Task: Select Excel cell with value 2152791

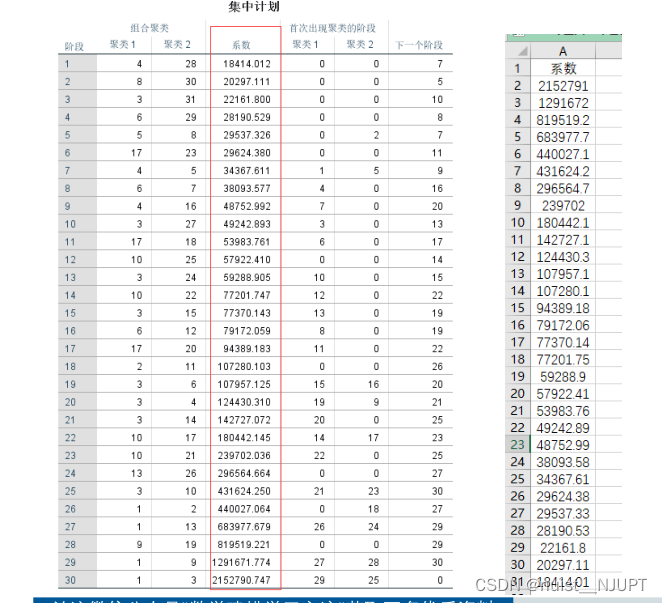Action: (x=563, y=86)
